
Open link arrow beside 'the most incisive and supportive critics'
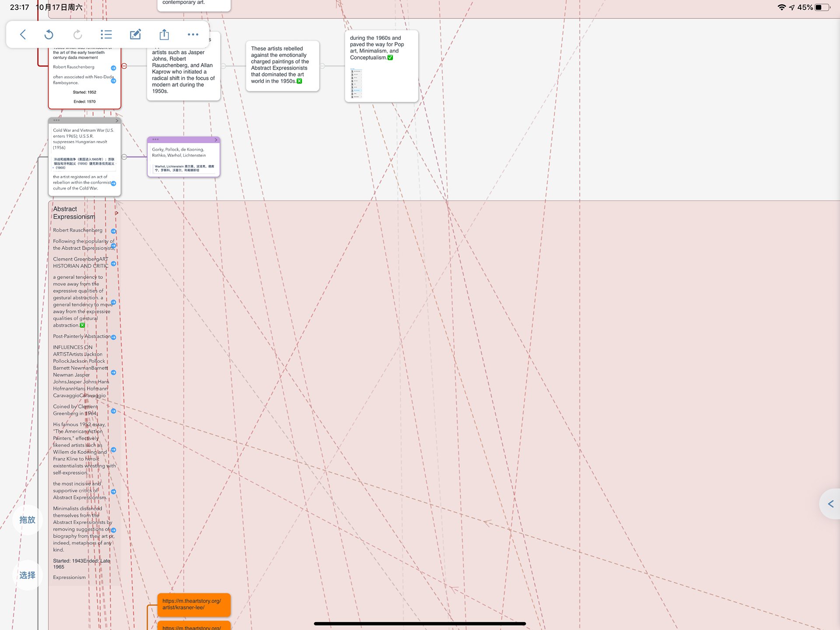point(113,492)
